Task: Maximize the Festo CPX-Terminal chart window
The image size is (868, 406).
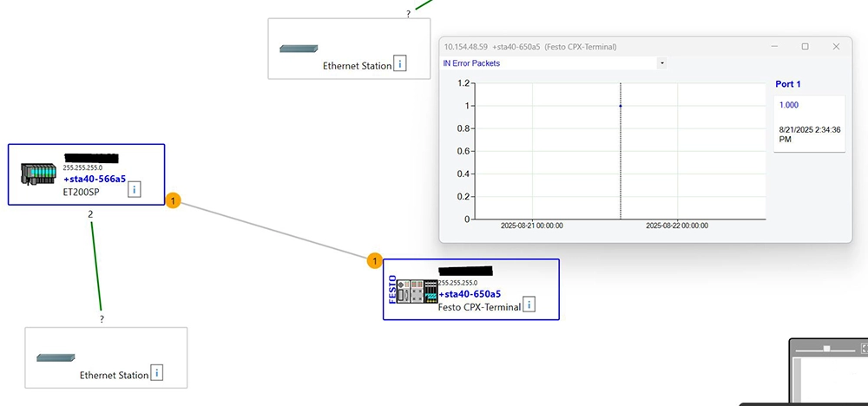Action: click(x=805, y=46)
